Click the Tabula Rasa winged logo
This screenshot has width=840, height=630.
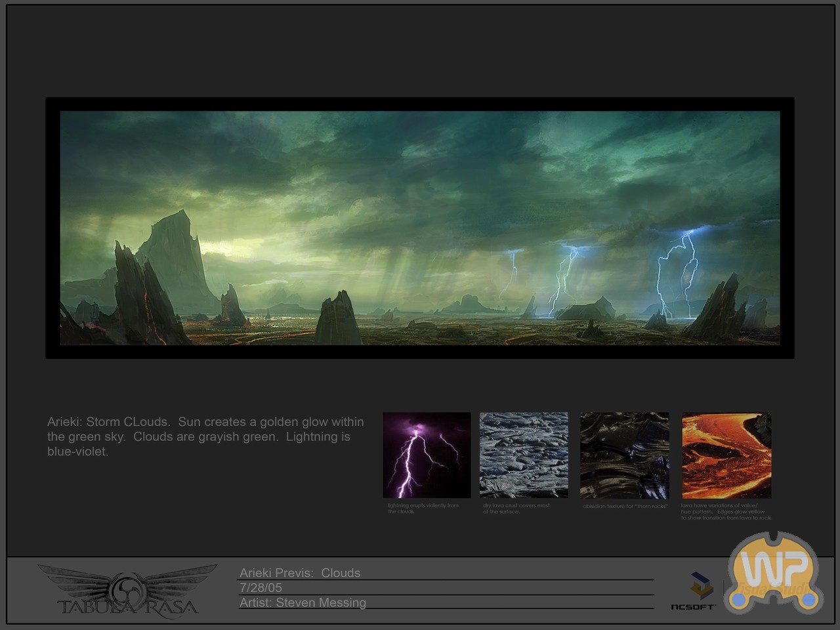127,589
